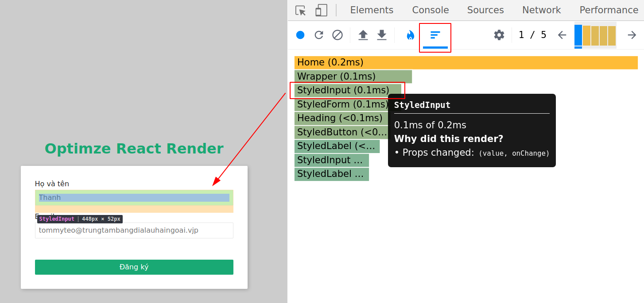644x303 pixels.
Task: Click the reload and start profiling icon
Action: pyautogui.click(x=319, y=35)
